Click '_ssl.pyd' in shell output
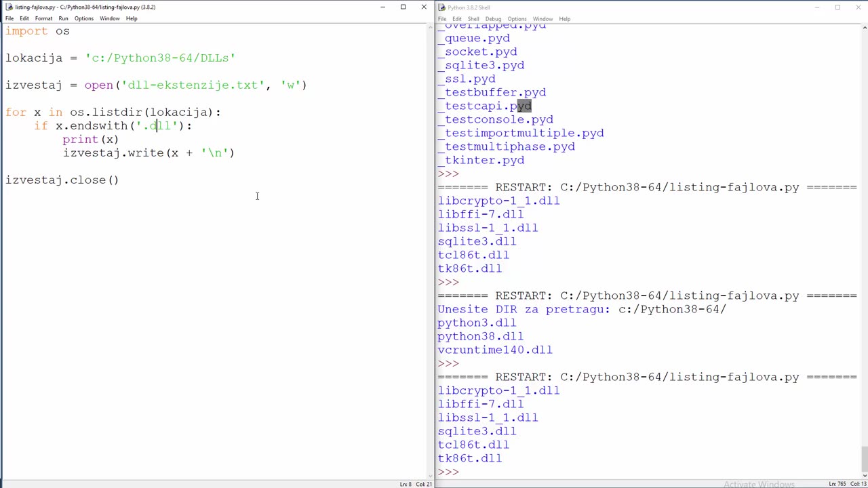 tap(467, 79)
